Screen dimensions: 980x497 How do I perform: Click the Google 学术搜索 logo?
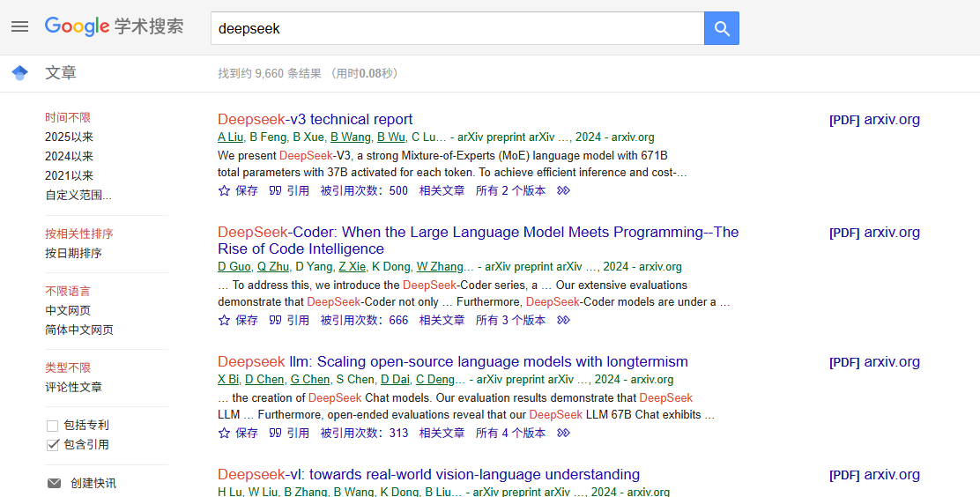pyautogui.click(x=115, y=26)
